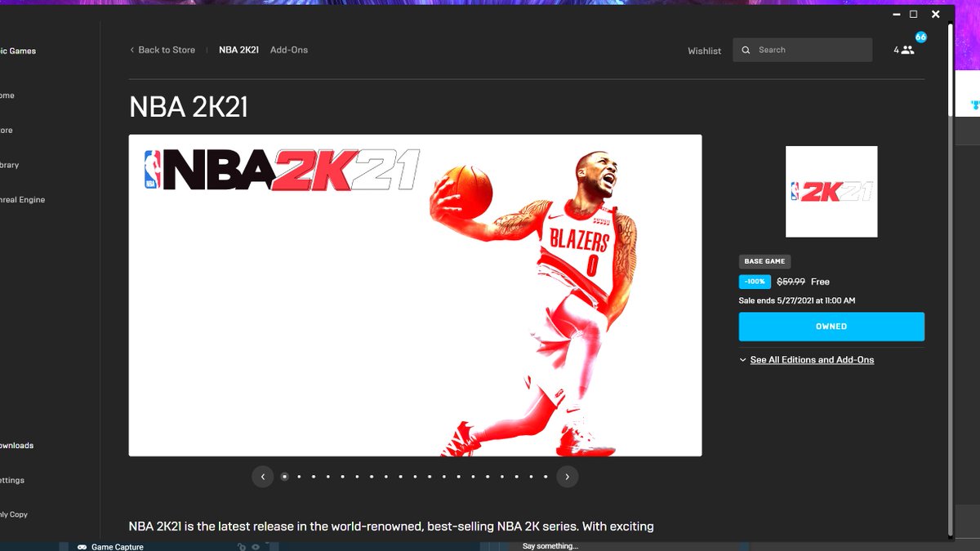This screenshot has height=551, width=980.
Task: Select the Library sidebar item
Action: pyautogui.click(x=10, y=164)
